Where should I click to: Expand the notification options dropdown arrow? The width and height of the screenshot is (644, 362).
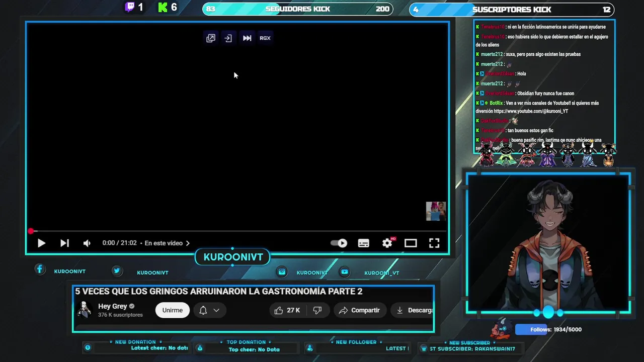pos(216,310)
